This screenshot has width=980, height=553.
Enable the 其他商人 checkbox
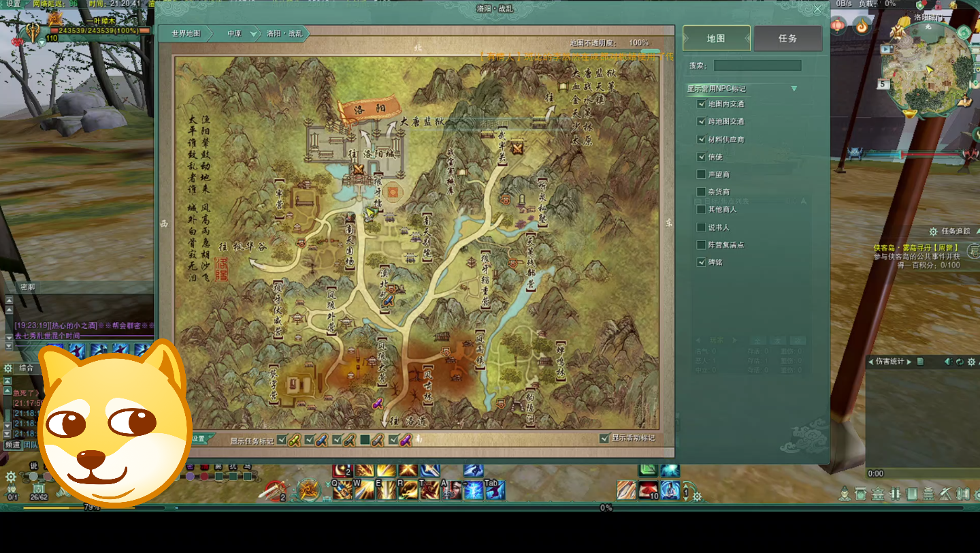[x=702, y=209]
